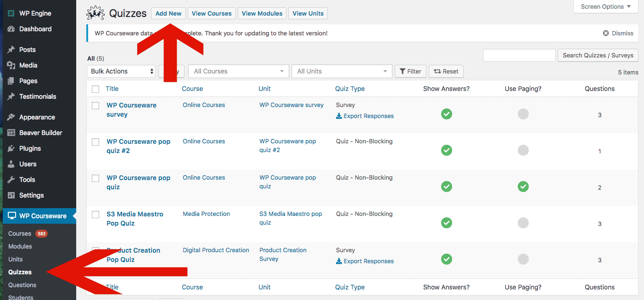Screen dimensions: 644x300
Task: Check the WP Courseware pop quiz #2 checkbox
Action: tap(95, 142)
